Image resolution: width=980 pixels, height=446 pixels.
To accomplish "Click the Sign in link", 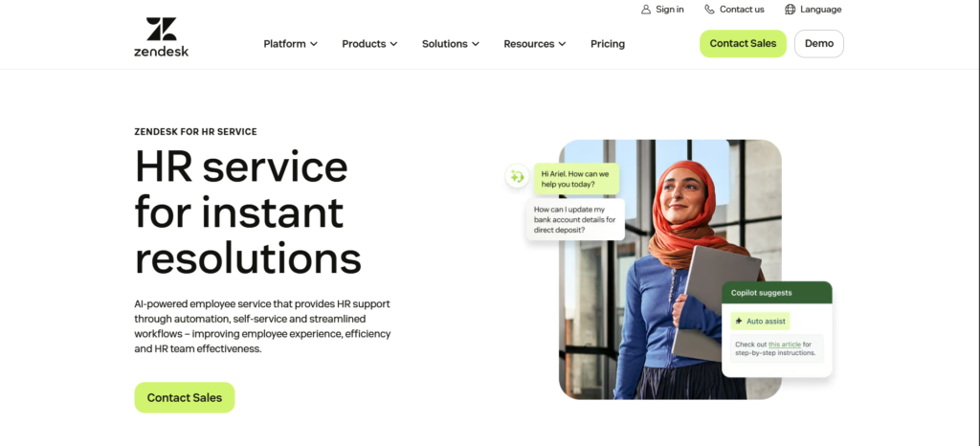I will click(662, 10).
